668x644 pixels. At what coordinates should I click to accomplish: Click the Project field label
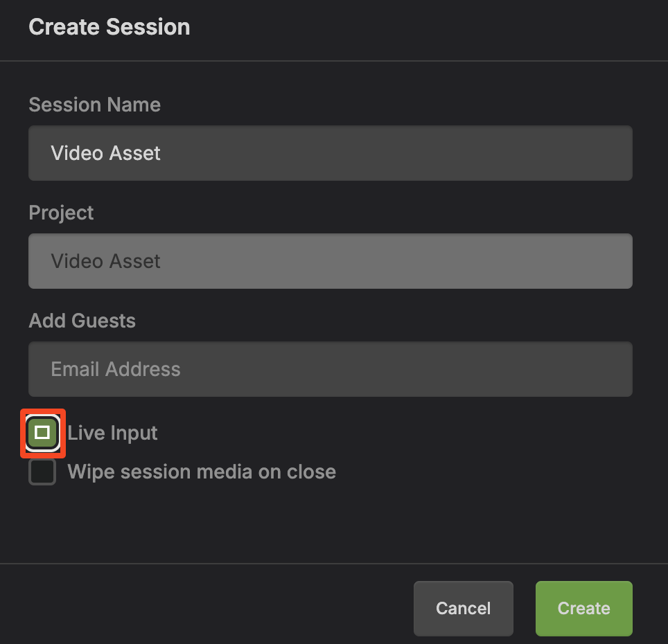point(61,213)
